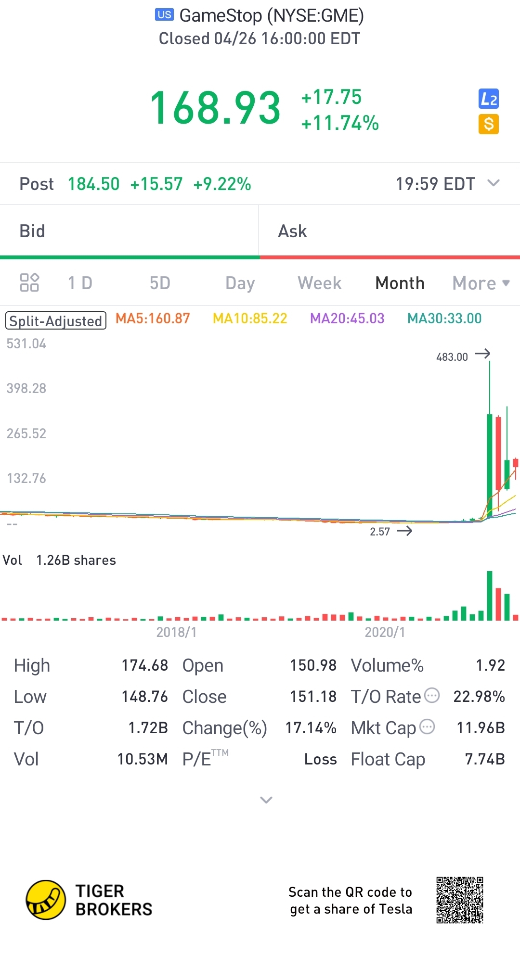Select the Week candlestick tab
This screenshot has height=980, width=520.
point(320,283)
